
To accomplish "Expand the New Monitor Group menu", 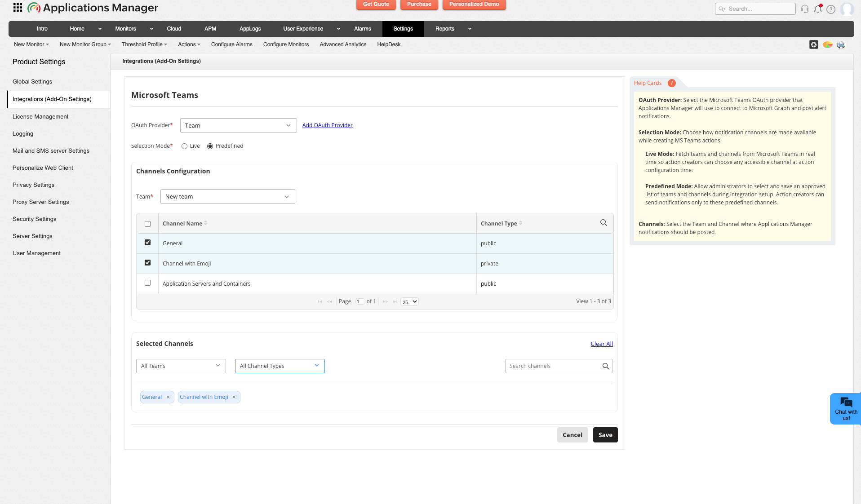I will click(85, 44).
